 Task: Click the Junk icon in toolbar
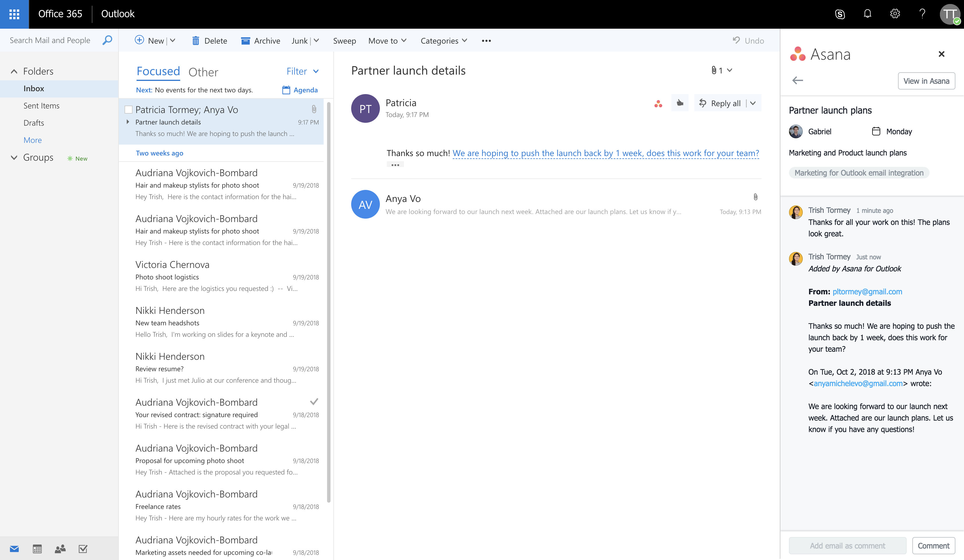tap(299, 41)
